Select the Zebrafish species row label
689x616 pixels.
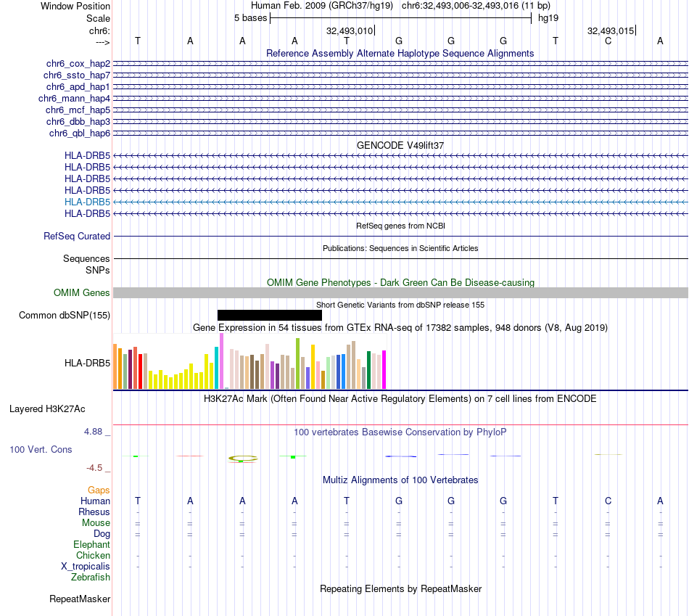[91, 577]
